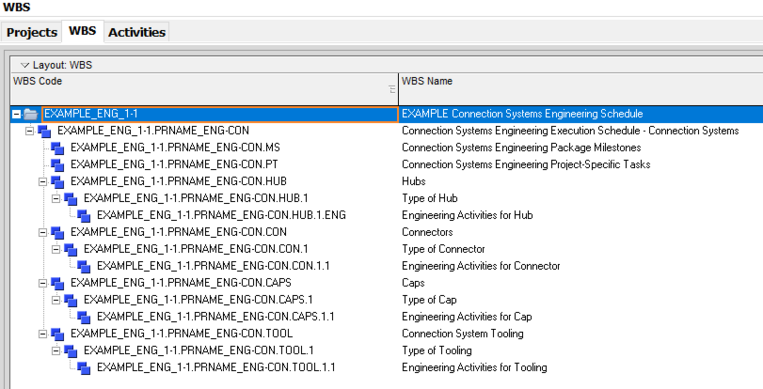Select code ending in PRNAME_ENG-CON.HUB
The height and width of the screenshot is (389, 763).
[179, 181]
